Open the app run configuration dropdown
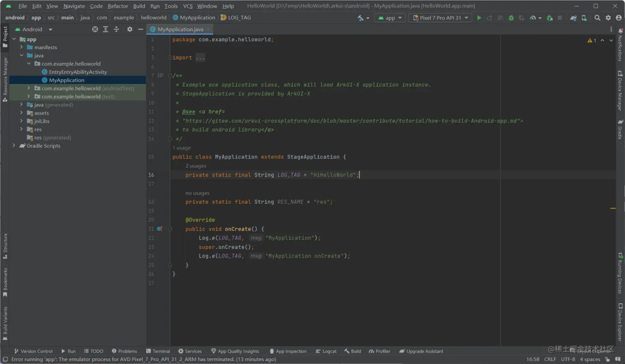The height and width of the screenshot is (364, 625). tap(390, 18)
